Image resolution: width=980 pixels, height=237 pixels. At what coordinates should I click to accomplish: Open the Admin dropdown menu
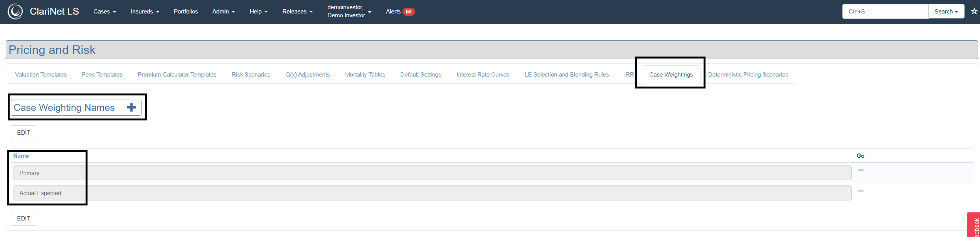pos(224,12)
